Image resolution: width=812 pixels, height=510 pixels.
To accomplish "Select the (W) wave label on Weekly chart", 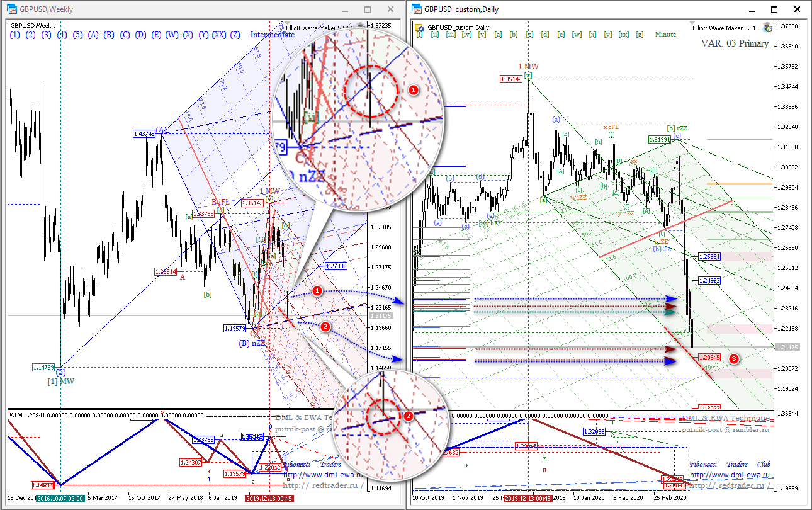I will pyautogui.click(x=172, y=35).
